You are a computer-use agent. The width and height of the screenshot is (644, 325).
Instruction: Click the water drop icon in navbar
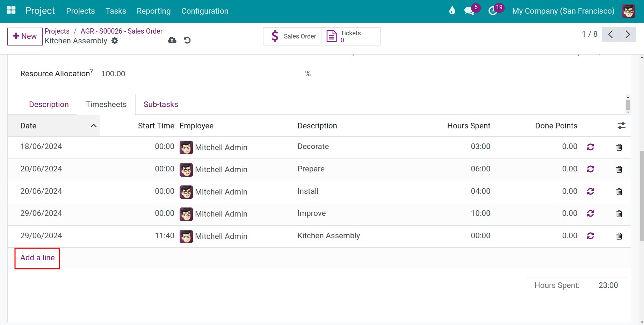point(452,10)
